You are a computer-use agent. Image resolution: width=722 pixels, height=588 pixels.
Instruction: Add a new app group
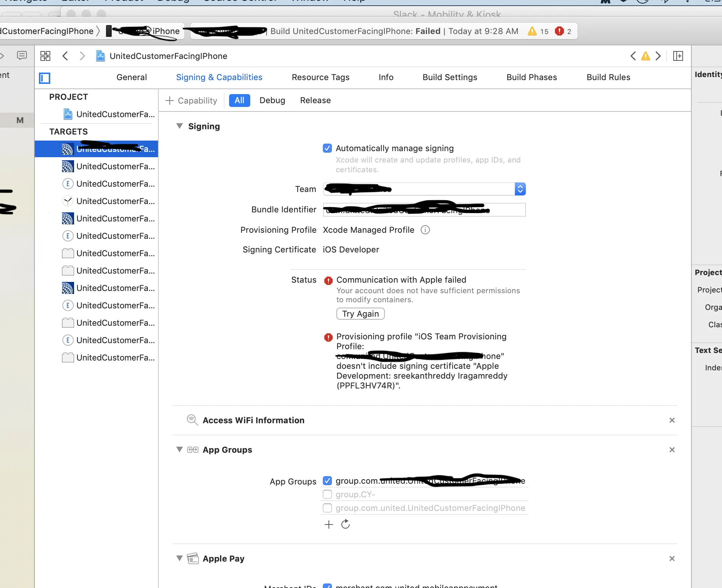tap(329, 524)
